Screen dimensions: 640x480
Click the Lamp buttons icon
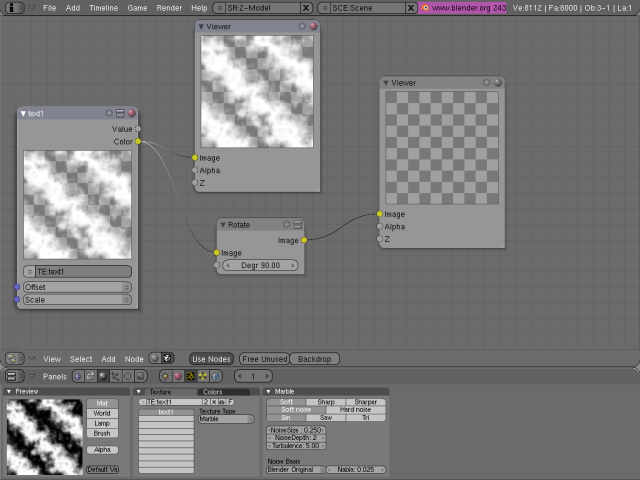(x=166, y=376)
